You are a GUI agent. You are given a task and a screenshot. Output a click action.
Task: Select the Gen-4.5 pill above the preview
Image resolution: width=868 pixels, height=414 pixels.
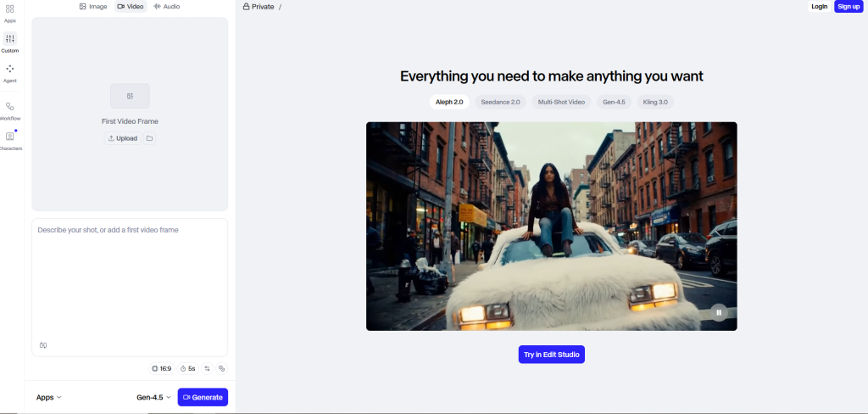tap(614, 102)
